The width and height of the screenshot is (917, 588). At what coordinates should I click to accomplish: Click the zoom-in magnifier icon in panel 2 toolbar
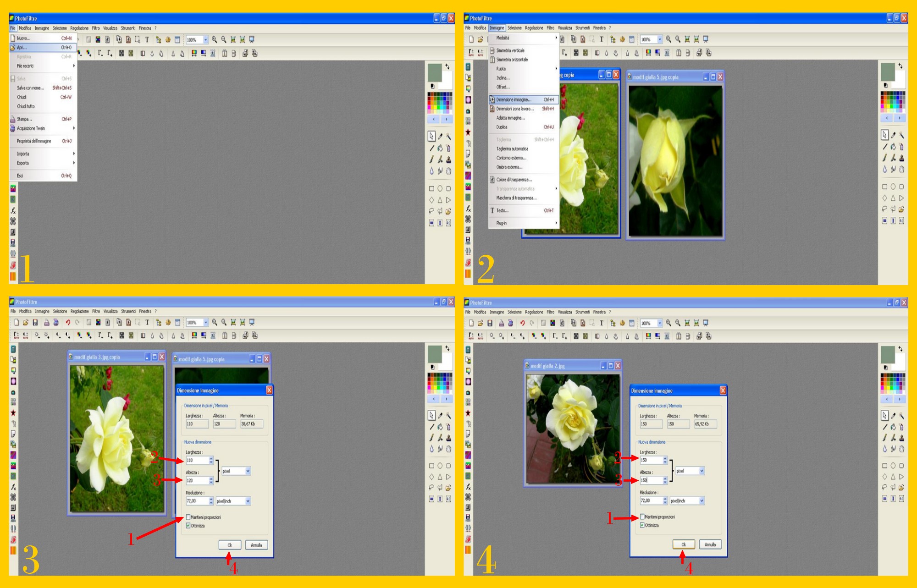pos(668,39)
